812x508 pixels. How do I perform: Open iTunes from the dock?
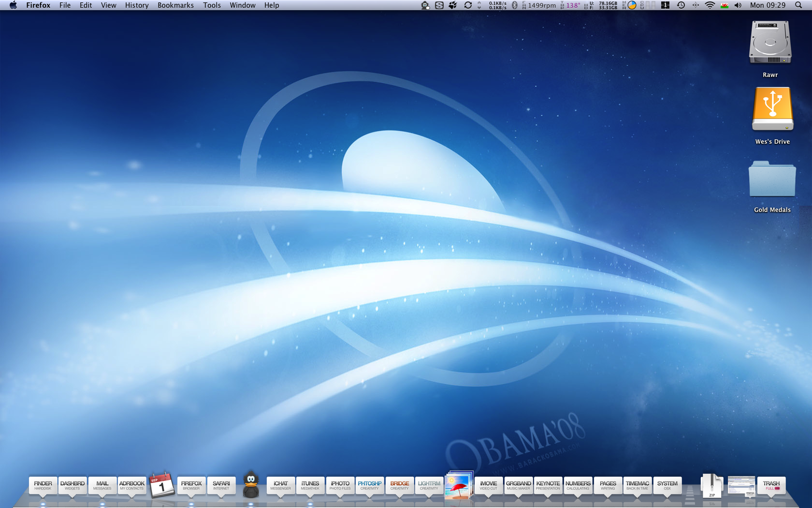[310, 486]
